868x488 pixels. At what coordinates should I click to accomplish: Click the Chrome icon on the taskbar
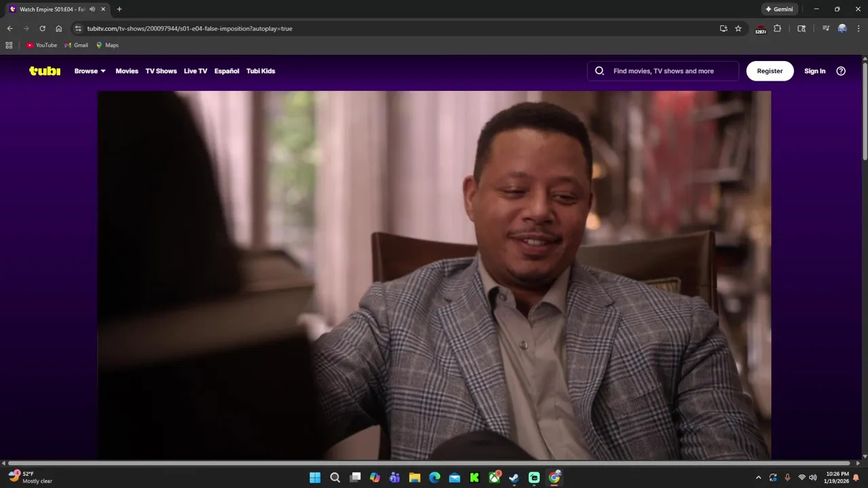554,478
